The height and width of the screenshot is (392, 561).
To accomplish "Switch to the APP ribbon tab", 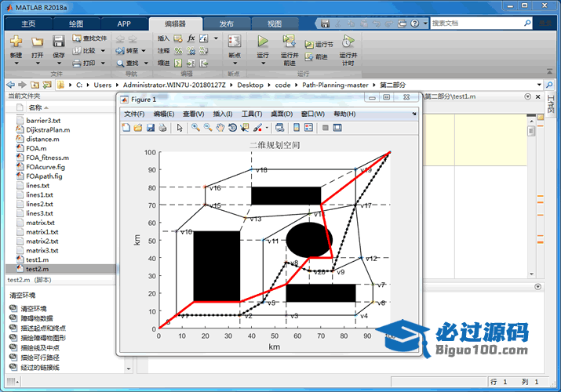I will coord(124,24).
